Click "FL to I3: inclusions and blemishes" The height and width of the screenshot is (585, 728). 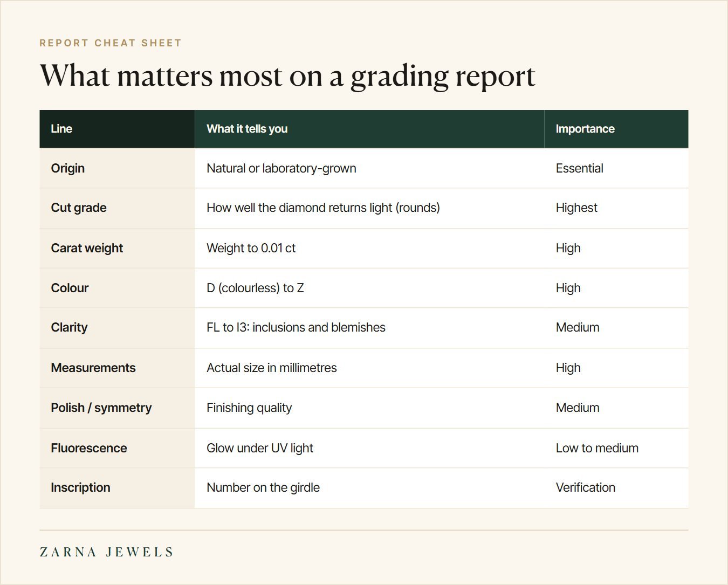[x=296, y=327]
